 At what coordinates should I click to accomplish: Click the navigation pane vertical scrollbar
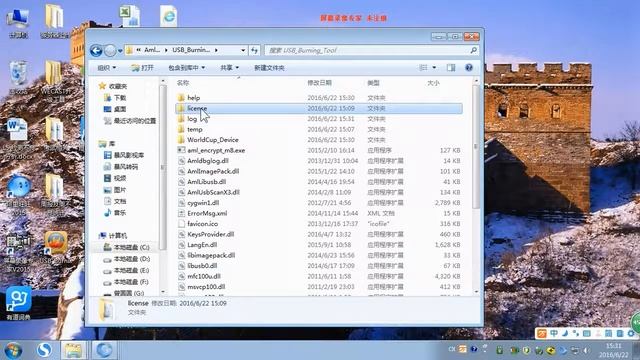pos(163,167)
